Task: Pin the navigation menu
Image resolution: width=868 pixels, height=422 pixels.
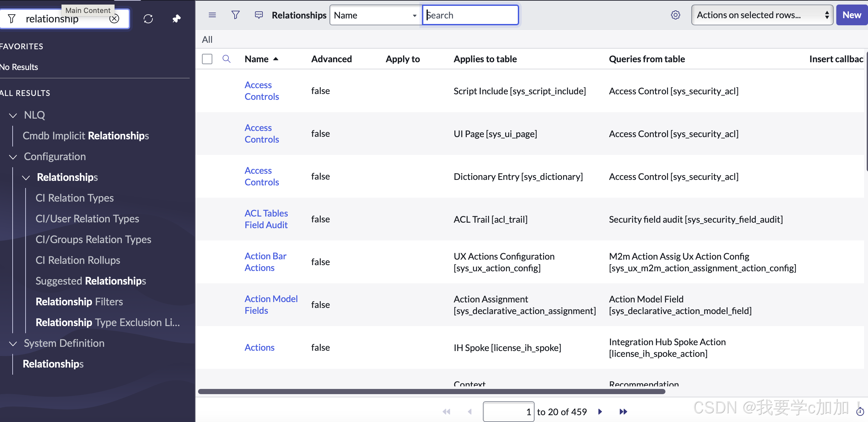Action: pyautogui.click(x=176, y=18)
